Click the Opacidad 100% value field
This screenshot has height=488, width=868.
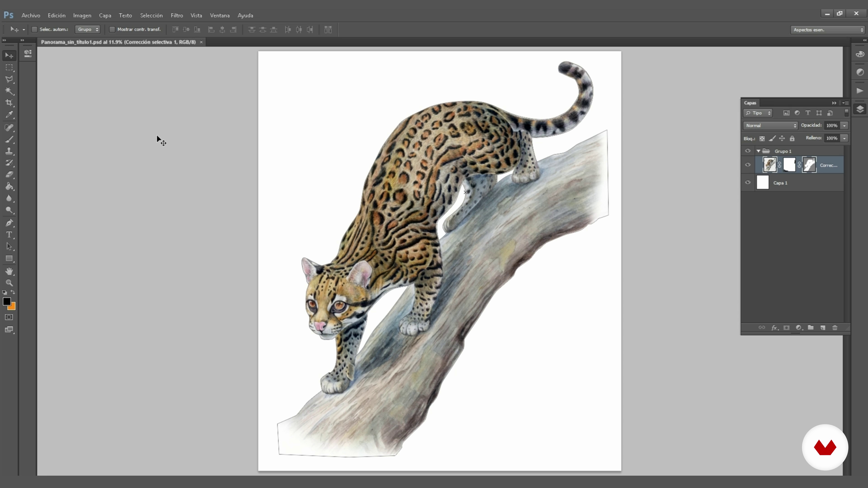[x=832, y=126]
